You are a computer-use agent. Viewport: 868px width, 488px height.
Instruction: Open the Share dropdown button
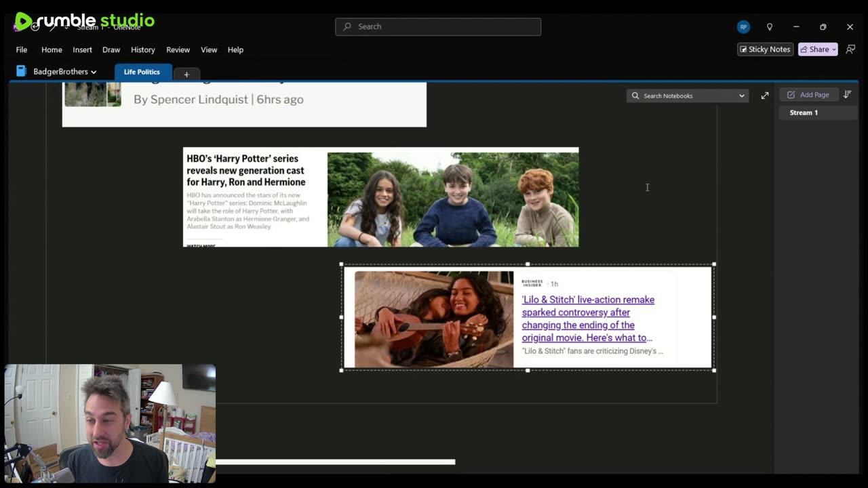pos(818,49)
